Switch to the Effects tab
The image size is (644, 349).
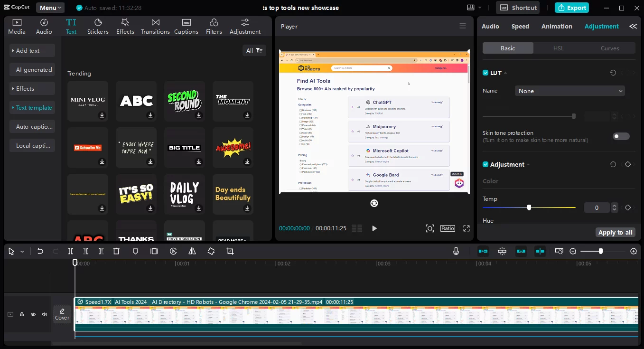(x=125, y=27)
